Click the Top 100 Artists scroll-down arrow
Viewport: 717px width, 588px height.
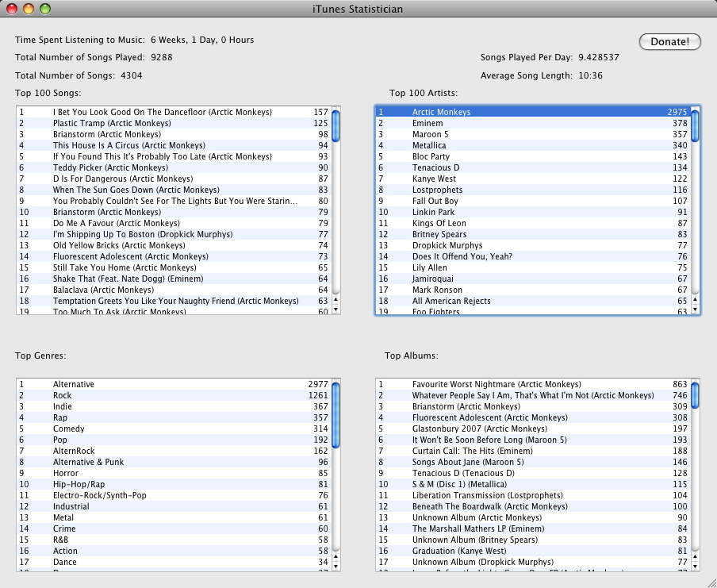[x=695, y=309]
